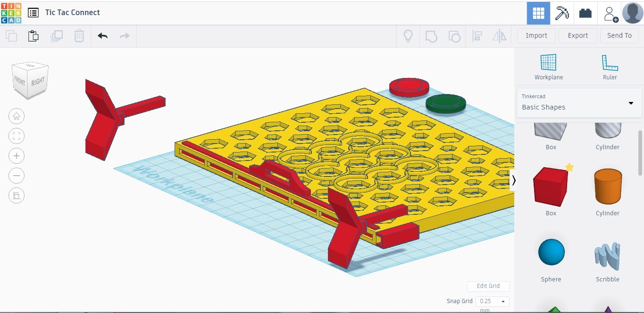Click the Show all lightbulb icon
This screenshot has height=313, width=644.
coord(408,36)
